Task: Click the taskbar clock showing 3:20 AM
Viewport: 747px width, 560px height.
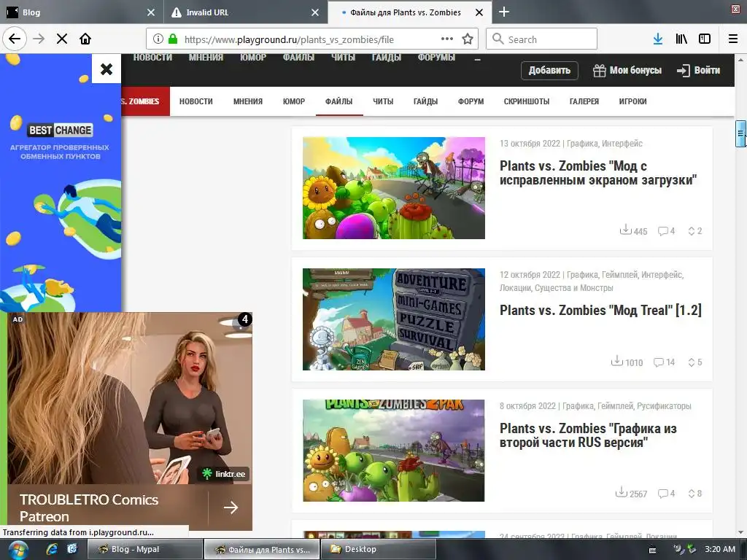Action: pos(720,550)
